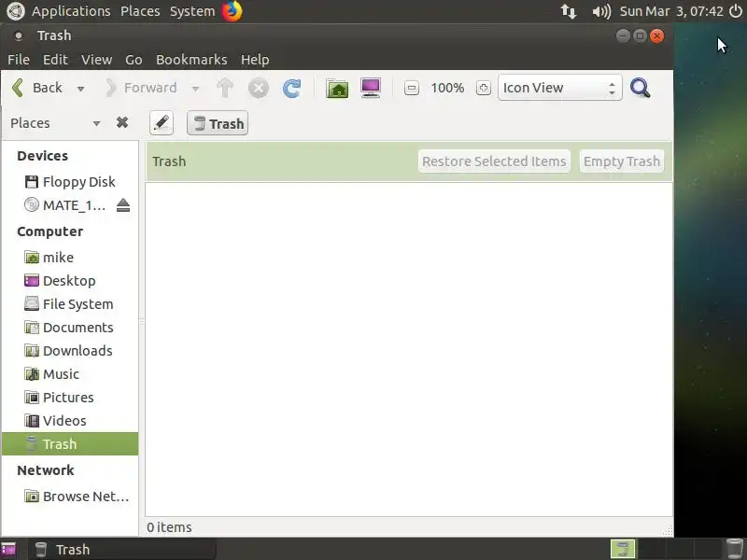The width and height of the screenshot is (747, 560).
Task: Click the Search magnifier icon
Action: point(640,88)
